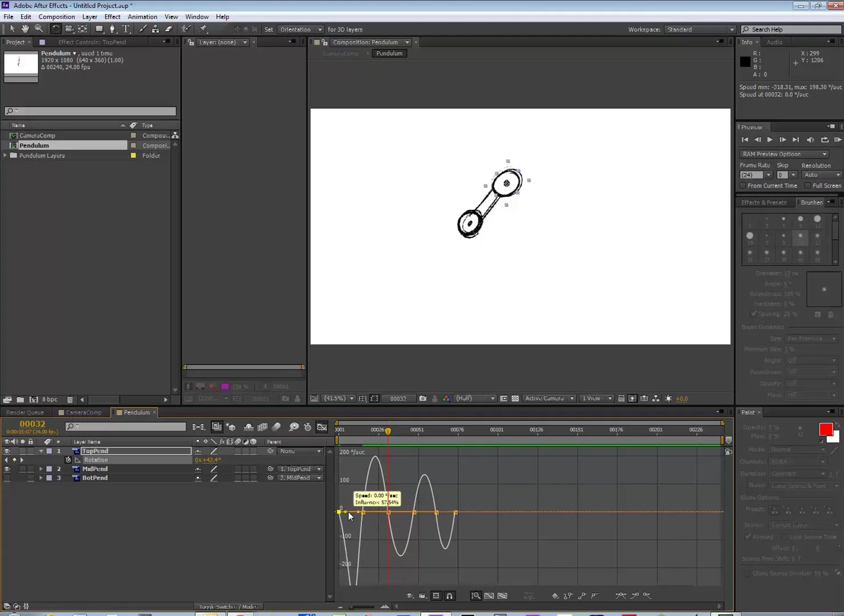Hide the TopPend layer with its eye
The width and height of the screenshot is (844, 616).
click(7, 451)
